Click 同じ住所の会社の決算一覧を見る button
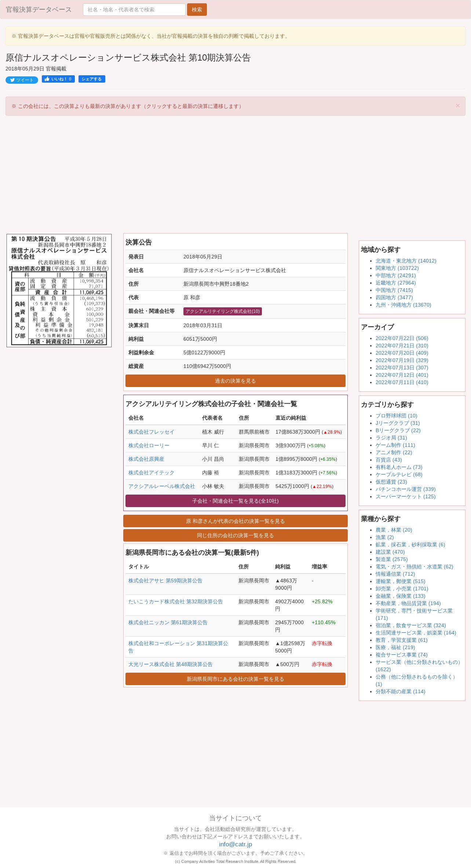This screenshot has width=471, height=868. [235, 535]
